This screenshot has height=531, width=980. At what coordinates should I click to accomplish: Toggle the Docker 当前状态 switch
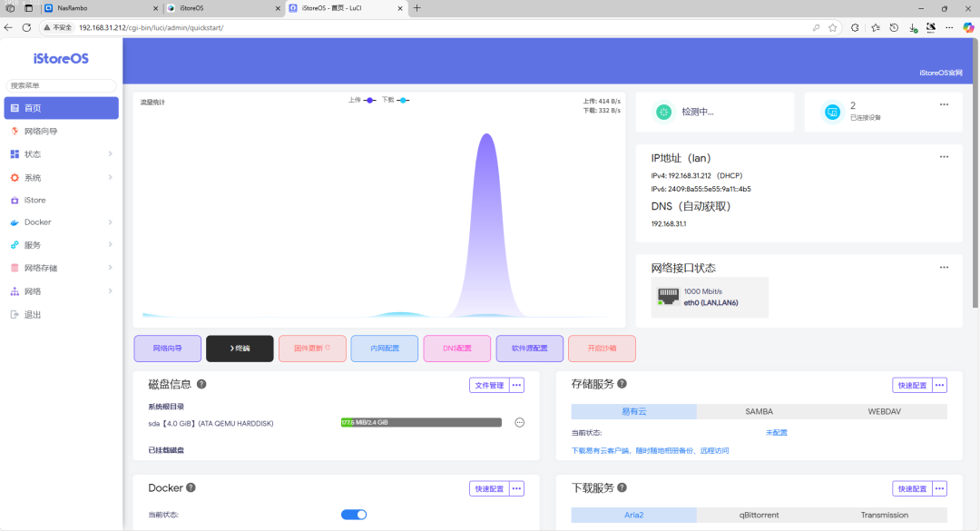[x=354, y=515]
